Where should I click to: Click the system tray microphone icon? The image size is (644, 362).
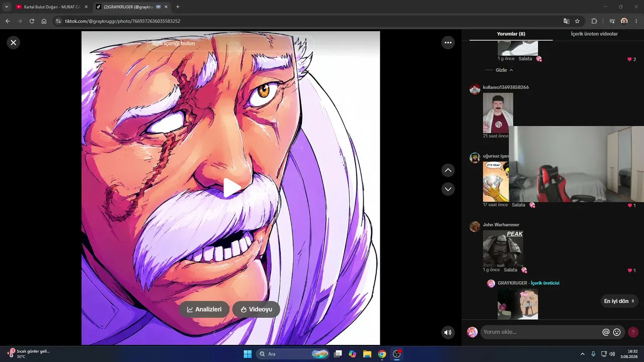593,354
